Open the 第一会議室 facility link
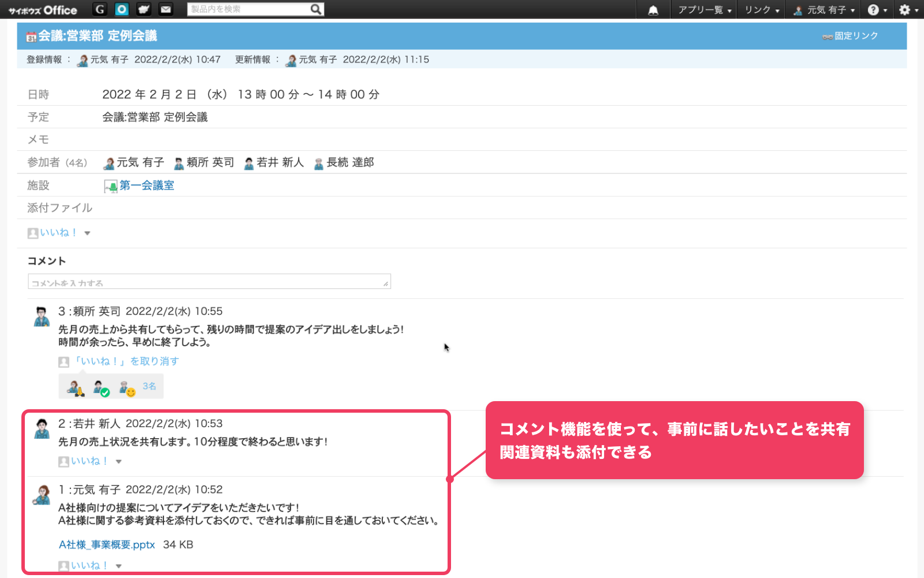 click(x=147, y=186)
